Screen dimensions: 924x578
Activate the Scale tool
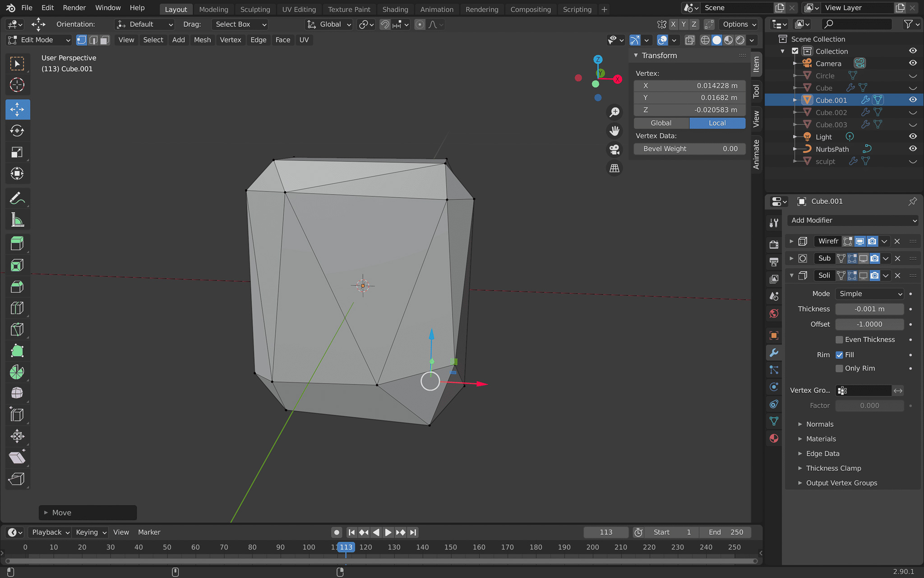tap(17, 152)
